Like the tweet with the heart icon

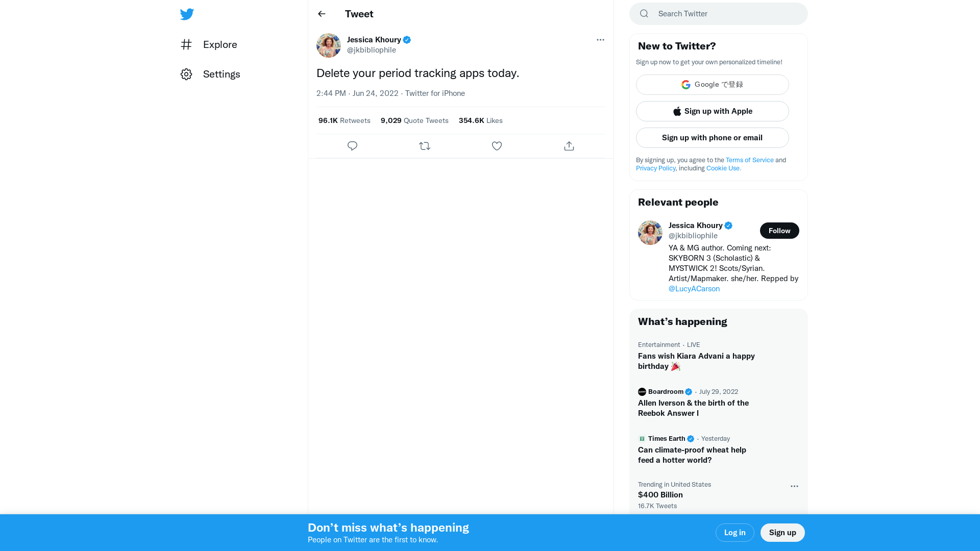497,146
